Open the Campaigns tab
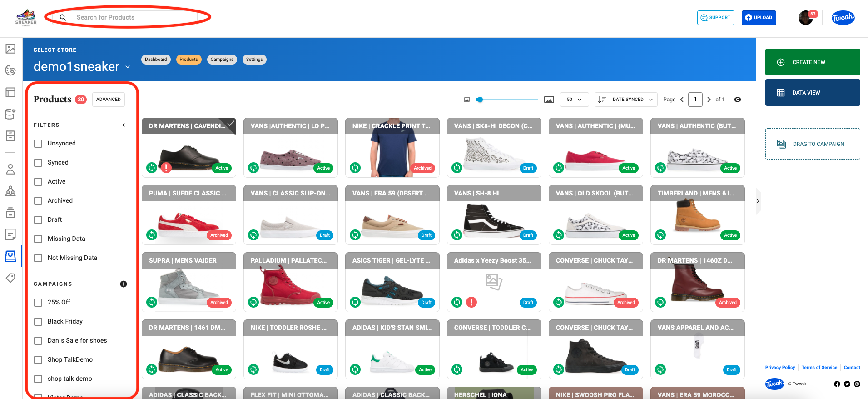Viewport: 868px width, 399px height. click(222, 60)
